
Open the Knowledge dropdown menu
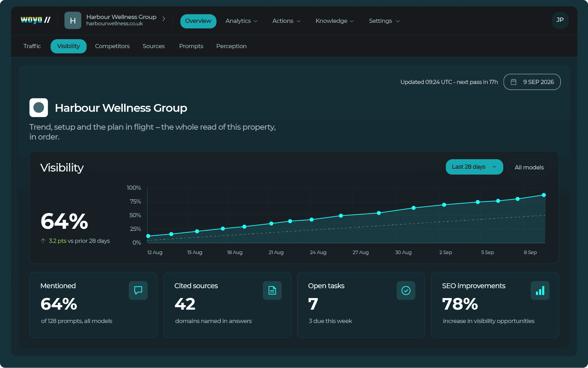pyautogui.click(x=334, y=21)
